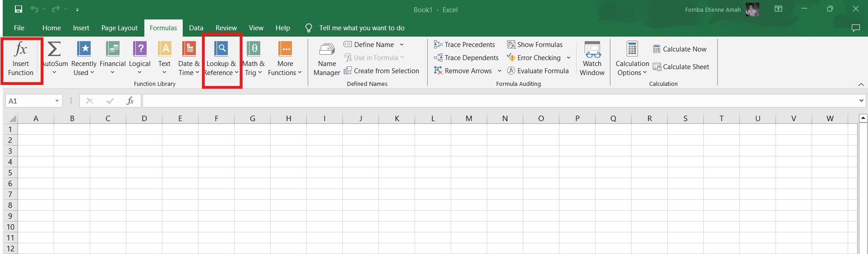868x254 pixels.
Task: Expand the Define Name dropdown arrow
Action: 402,45
